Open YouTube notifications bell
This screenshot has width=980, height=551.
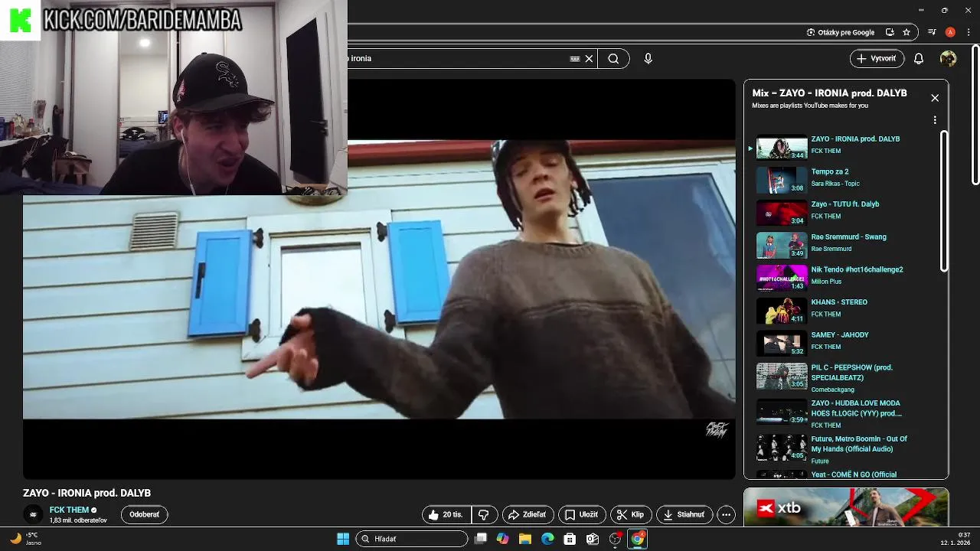(x=919, y=58)
